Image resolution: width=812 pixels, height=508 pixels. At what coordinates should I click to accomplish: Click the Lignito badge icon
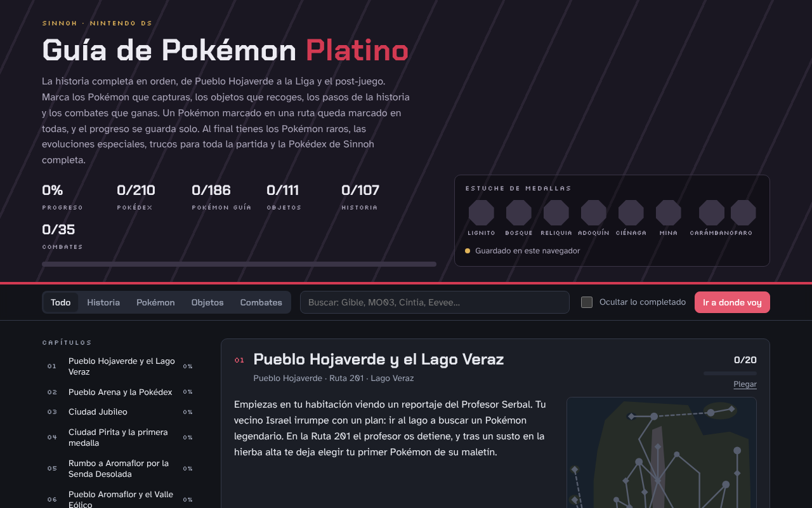(481, 213)
